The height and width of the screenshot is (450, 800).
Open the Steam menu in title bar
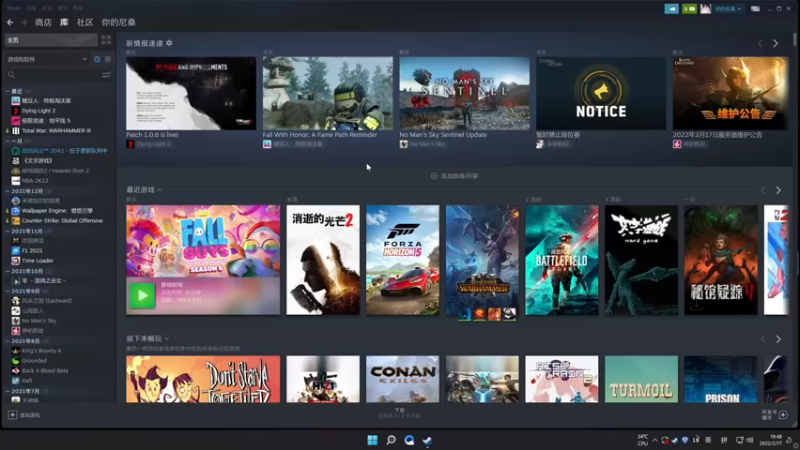click(14, 8)
